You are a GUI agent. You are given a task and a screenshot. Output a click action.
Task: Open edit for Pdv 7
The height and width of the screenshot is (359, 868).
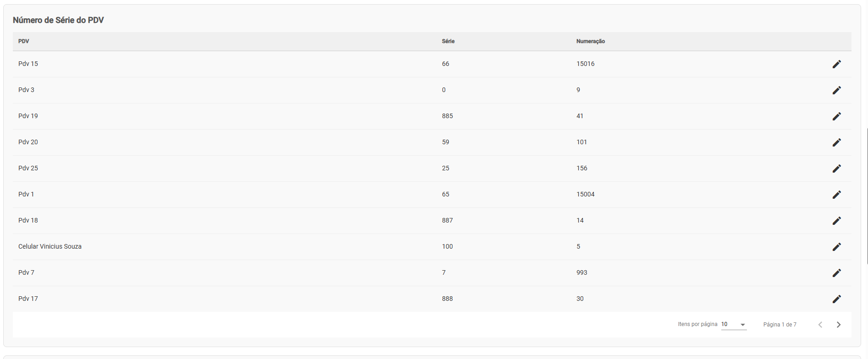tap(837, 273)
